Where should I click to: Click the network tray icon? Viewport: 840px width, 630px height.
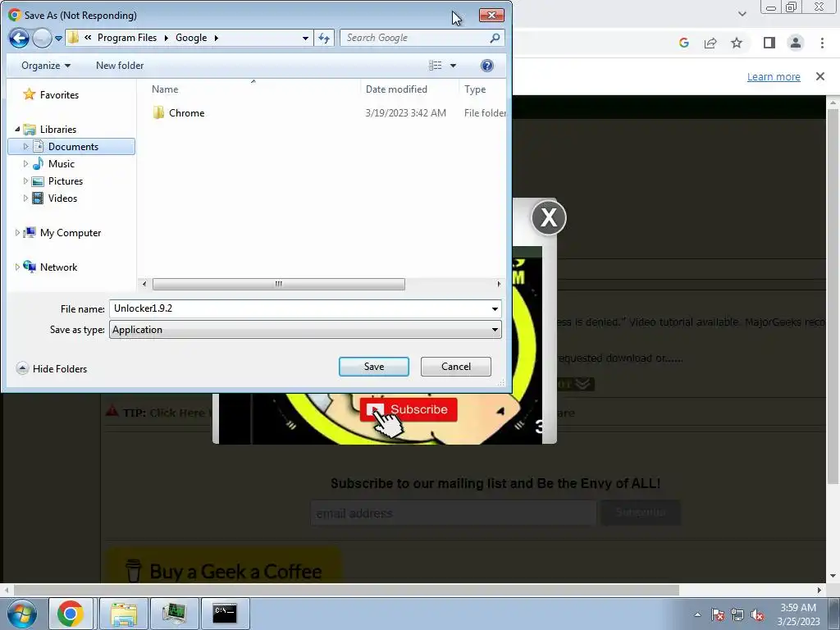[737, 614]
